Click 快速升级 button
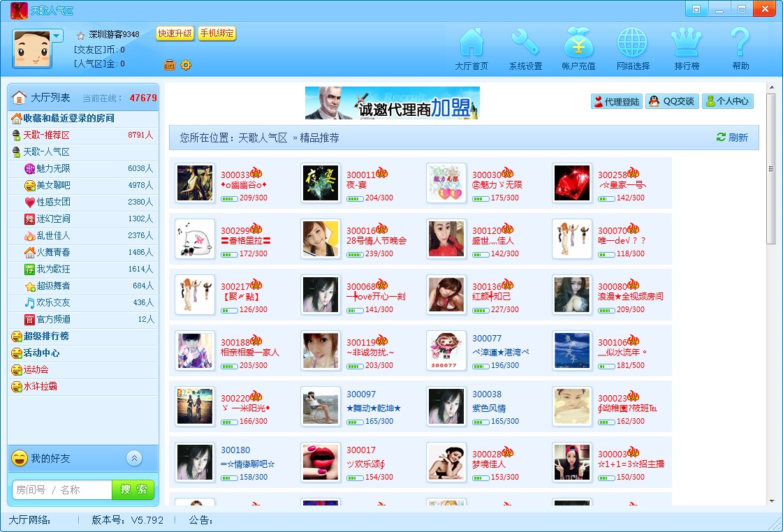 pyautogui.click(x=175, y=34)
